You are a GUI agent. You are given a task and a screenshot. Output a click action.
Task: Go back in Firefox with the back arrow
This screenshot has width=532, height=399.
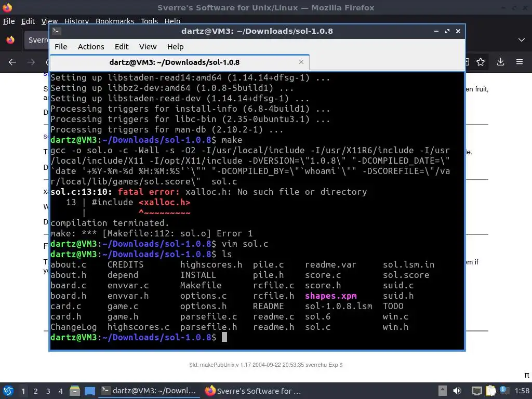coord(12,62)
